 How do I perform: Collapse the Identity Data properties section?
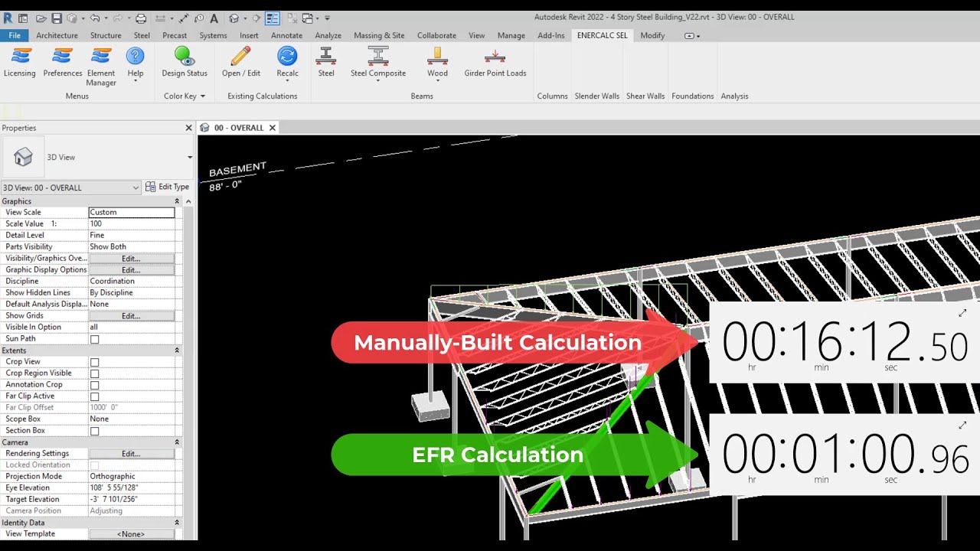point(177,523)
